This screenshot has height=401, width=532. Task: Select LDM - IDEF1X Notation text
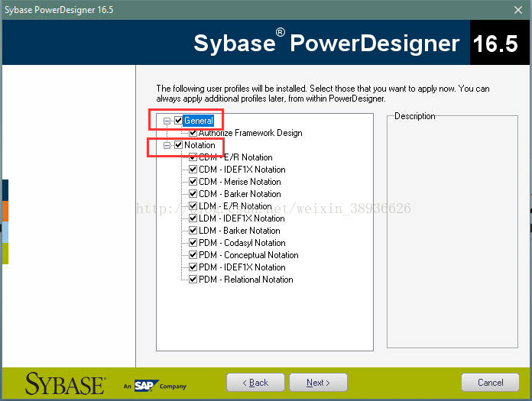click(x=242, y=218)
